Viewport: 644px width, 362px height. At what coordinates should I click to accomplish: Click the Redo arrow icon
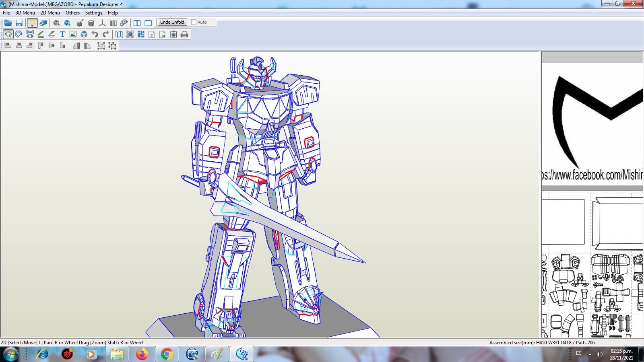[105, 34]
